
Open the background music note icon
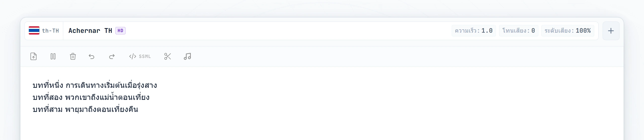[187, 56]
